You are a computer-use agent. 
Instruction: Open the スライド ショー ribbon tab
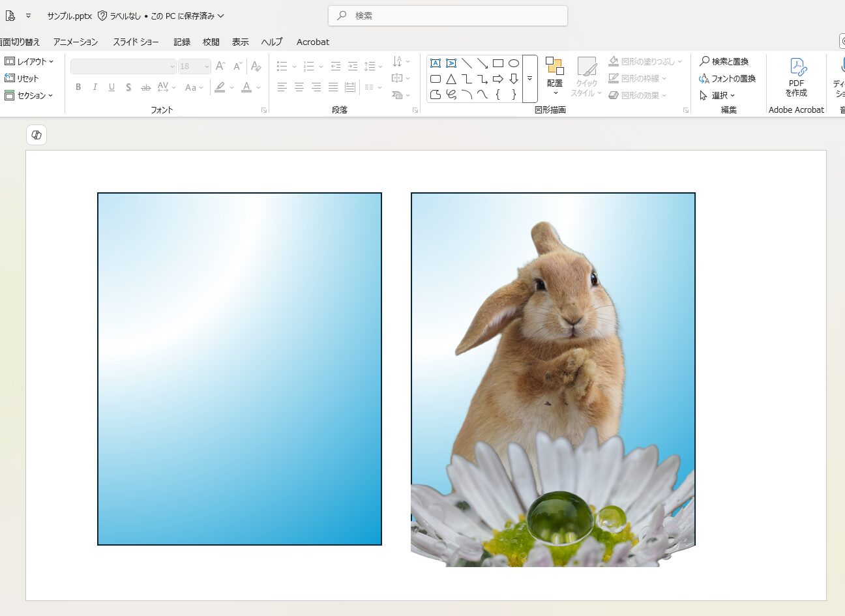136,42
